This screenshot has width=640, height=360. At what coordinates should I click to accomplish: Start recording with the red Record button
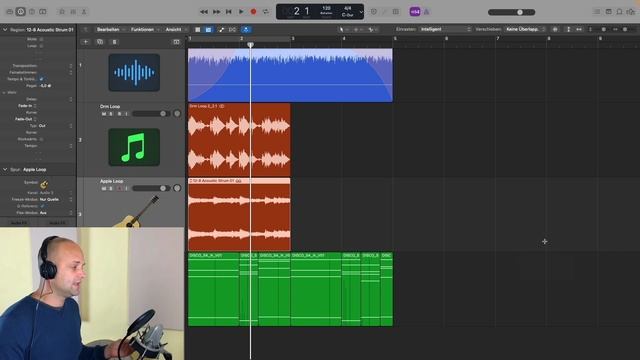click(253, 12)
